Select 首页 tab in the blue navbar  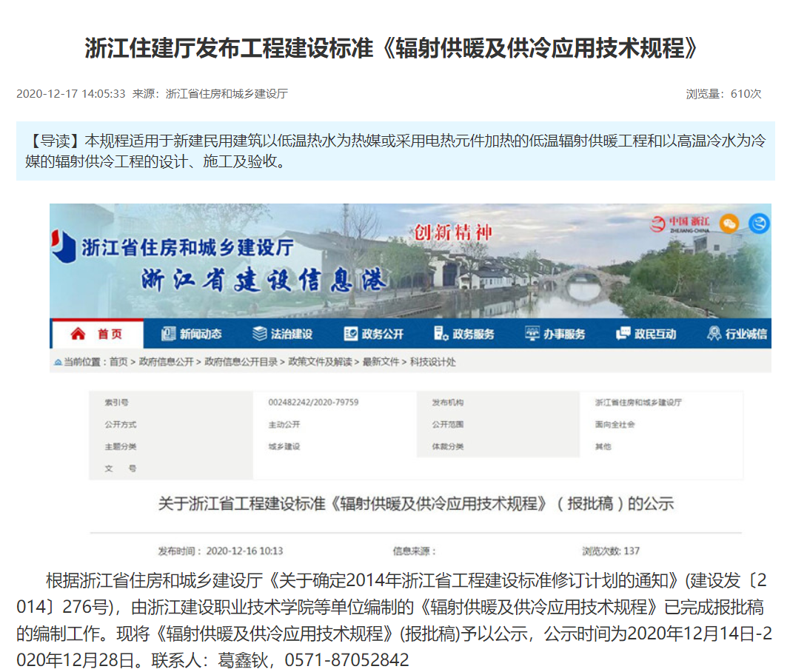point(110,334)
